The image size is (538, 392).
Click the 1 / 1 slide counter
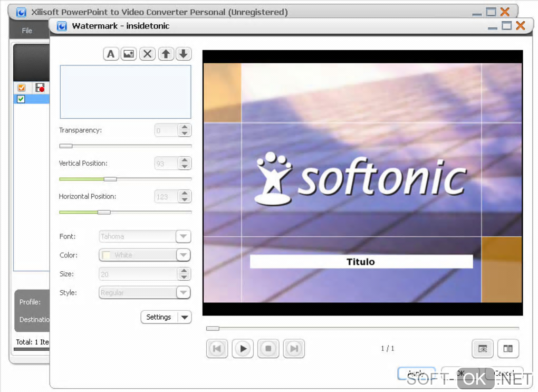pyautogui.click(x=388, y=348)
